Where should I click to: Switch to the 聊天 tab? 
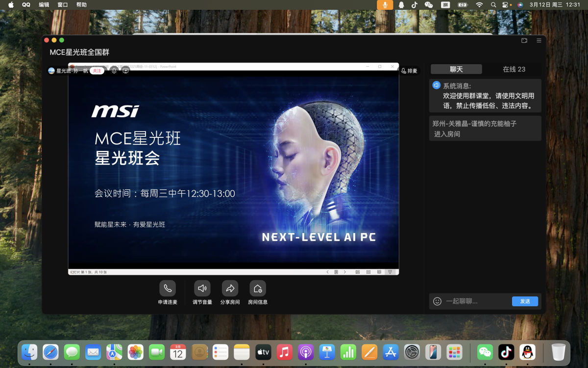(456, 69)
